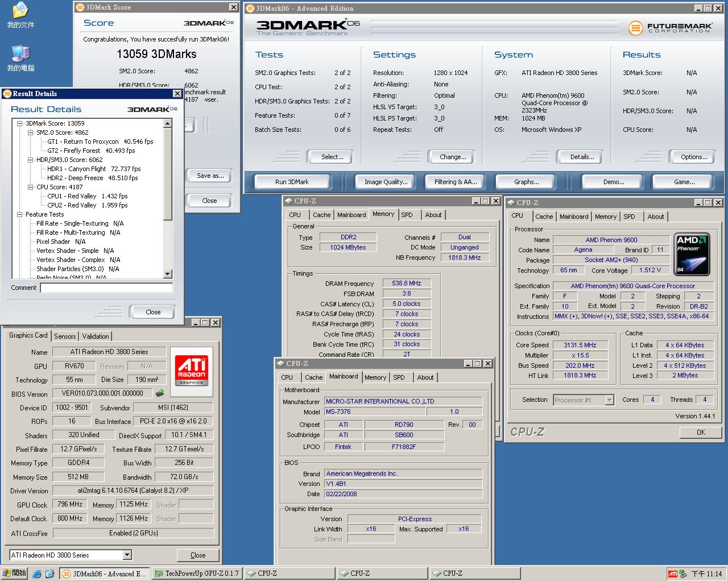Click OK in the CPU-Z processor window
Screen dimensions: 728x582
point(701,433)
